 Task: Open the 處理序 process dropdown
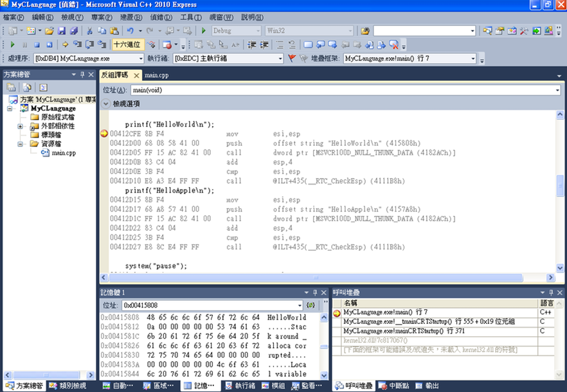pyautogui.click(x=141, y=58)
